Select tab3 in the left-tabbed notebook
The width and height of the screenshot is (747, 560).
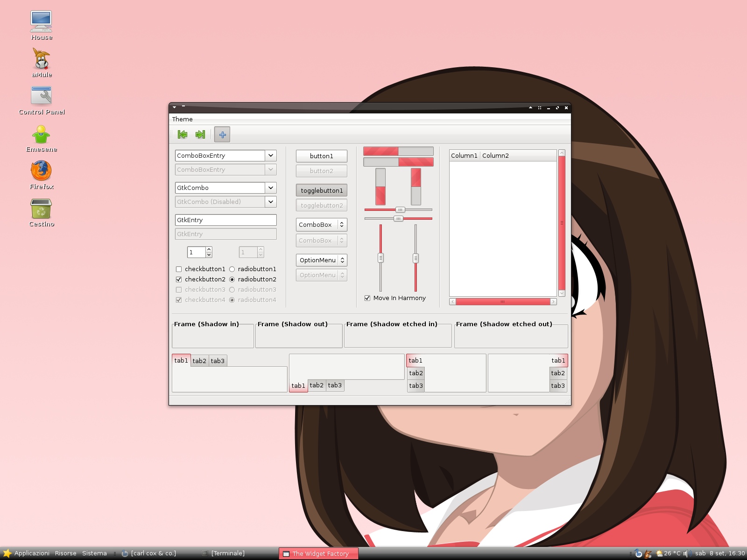(x=416, y=385)
